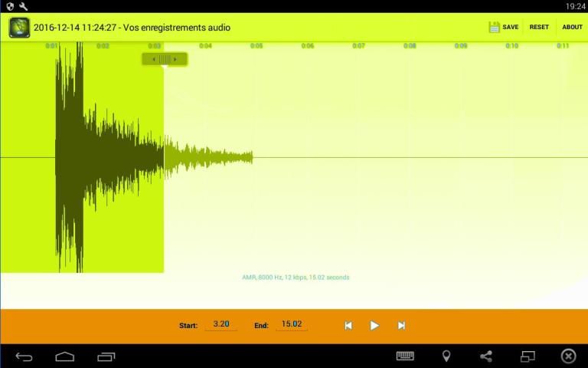The height and width of the screenshot is (368, 588).
Task: Click the waveform at 0:05 timeline mark
Action: point(256,157)
